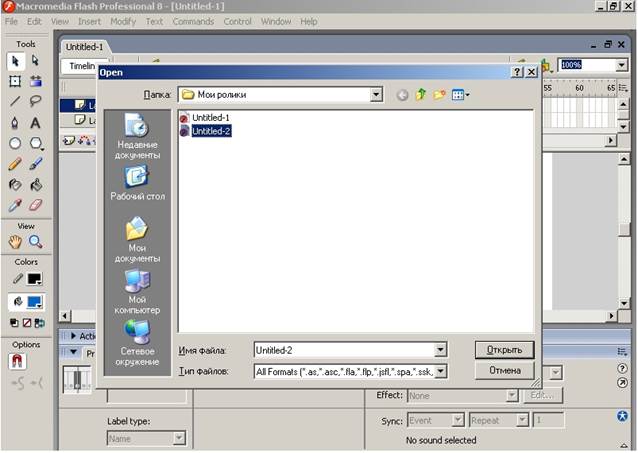
Task: Click the Swap Colors icon
Action: click(40, 323)
